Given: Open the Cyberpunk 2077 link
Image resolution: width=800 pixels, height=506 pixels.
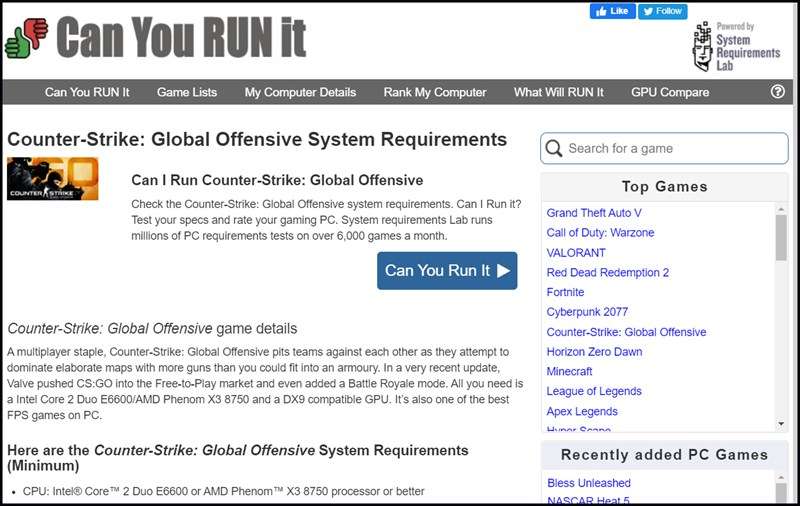Looking at the screenshot, I should pos(587,312).
